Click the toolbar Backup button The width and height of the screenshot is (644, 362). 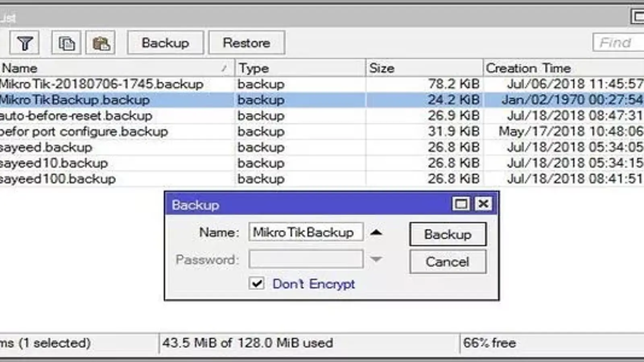click(165, 43)
